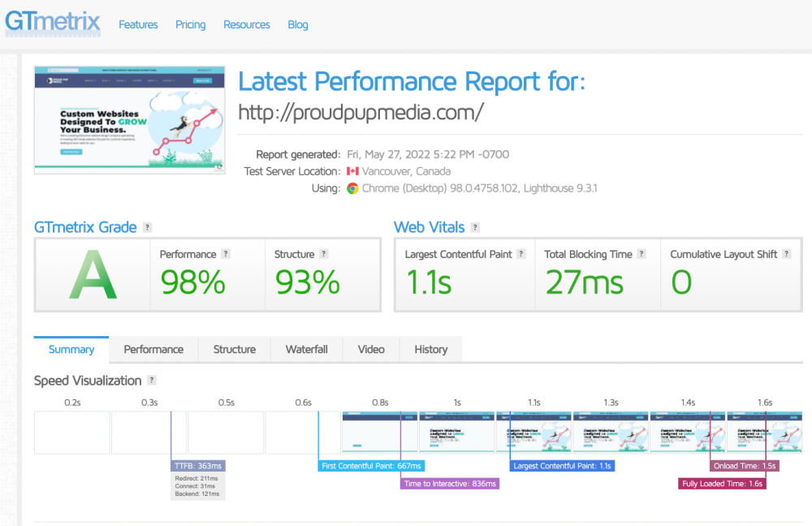This screenshot has height=526, width=812.
Task: Click the Backend: 121ms detail
Action: (x=197, y=494)
